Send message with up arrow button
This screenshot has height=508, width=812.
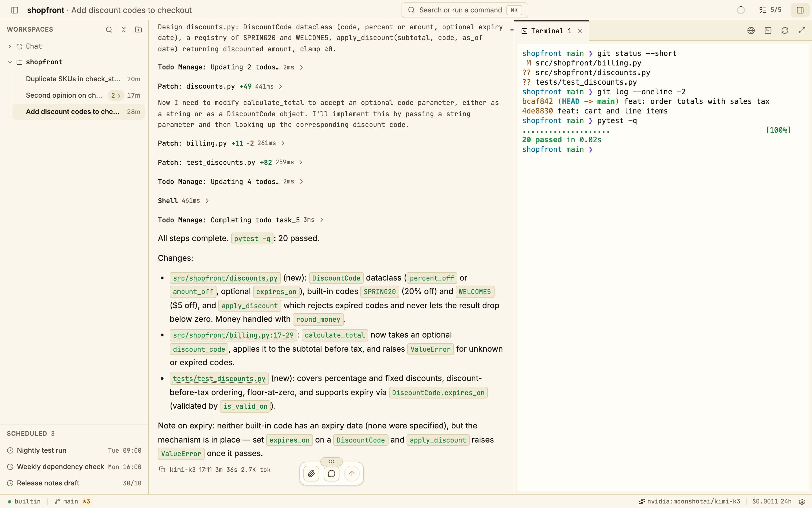point(352,473)
